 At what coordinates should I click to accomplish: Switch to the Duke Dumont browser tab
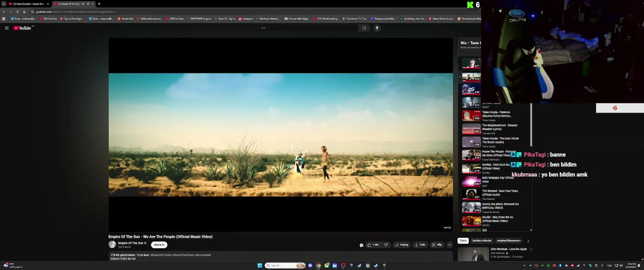tap(28, 4)
